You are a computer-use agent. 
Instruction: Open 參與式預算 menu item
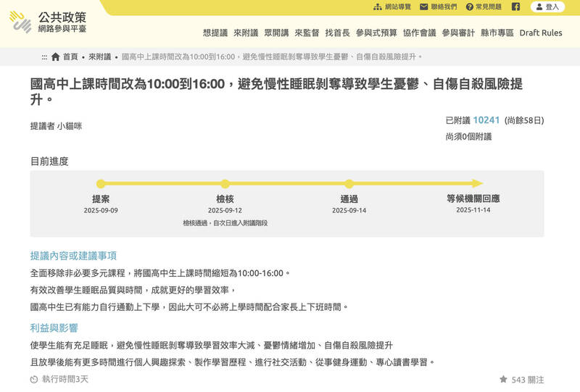376,33
